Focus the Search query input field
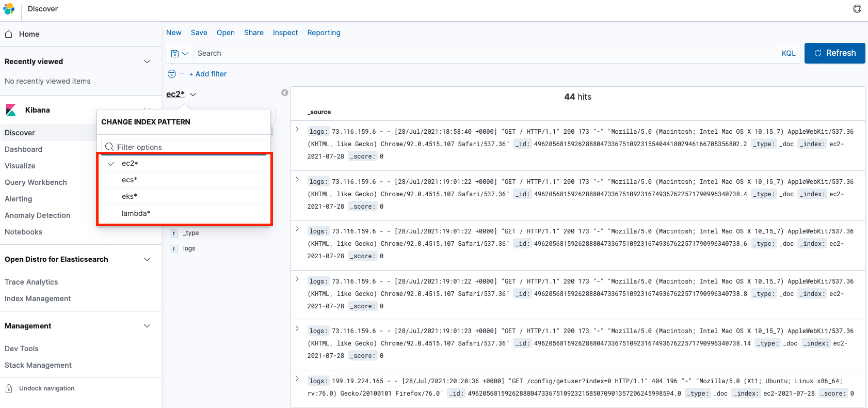The image size is (868, 408). [485, 53]
